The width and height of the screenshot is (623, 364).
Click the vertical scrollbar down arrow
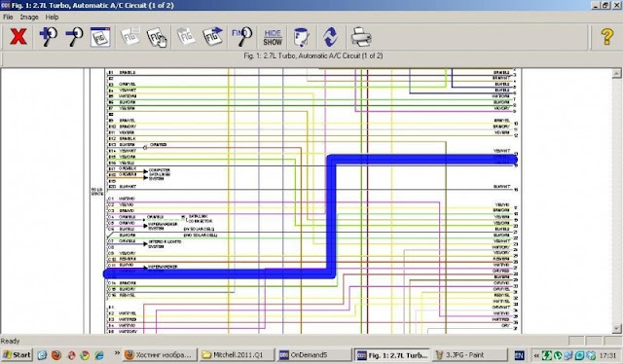tap(616, 329)
